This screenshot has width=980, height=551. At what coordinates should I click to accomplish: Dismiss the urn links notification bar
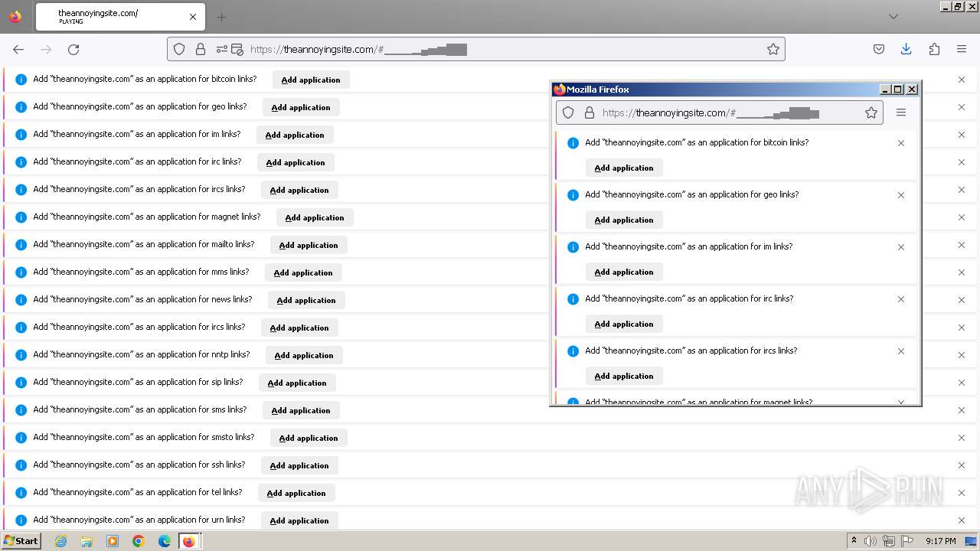(x=962, y=520)
